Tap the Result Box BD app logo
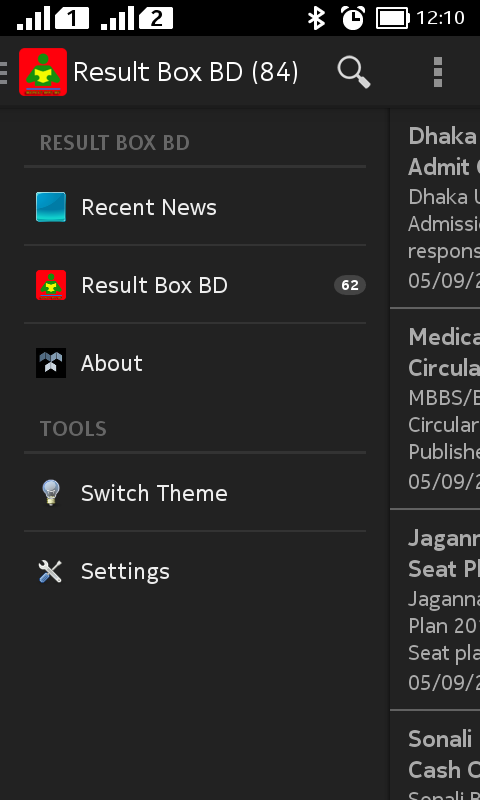 click(43, 72)
